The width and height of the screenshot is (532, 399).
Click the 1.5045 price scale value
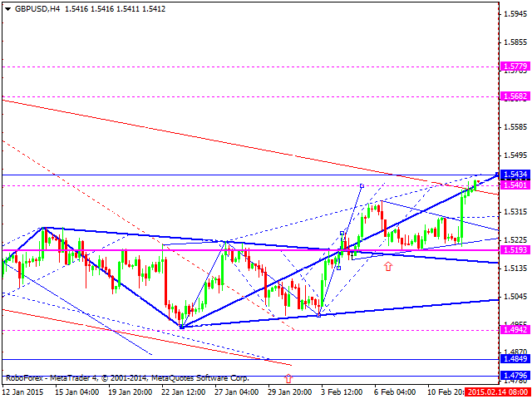click(515, 297)
